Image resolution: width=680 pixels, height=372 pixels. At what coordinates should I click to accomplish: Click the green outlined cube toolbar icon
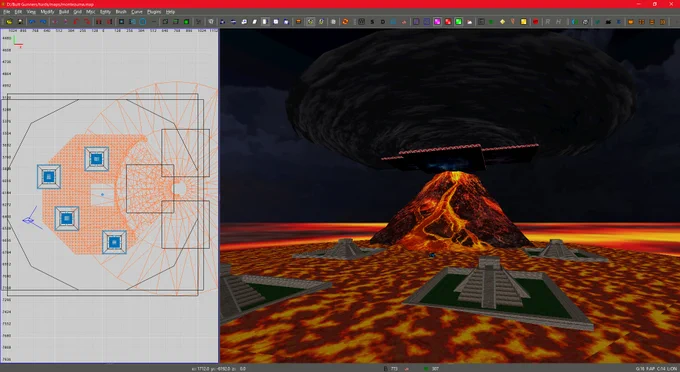tap(176, 21)
